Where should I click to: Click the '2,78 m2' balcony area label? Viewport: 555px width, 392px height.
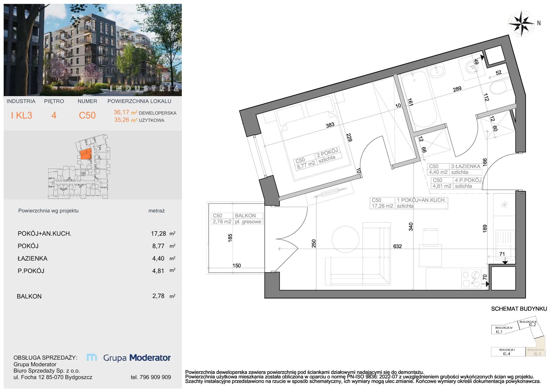(x=222, y=222)
